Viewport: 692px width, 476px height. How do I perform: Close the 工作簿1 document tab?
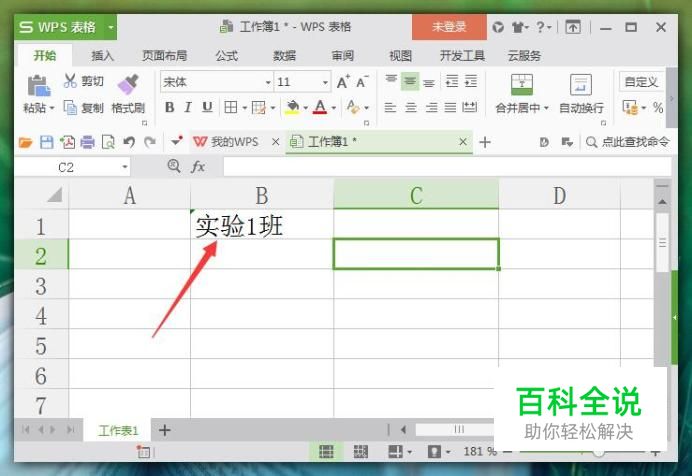[463, 142]
